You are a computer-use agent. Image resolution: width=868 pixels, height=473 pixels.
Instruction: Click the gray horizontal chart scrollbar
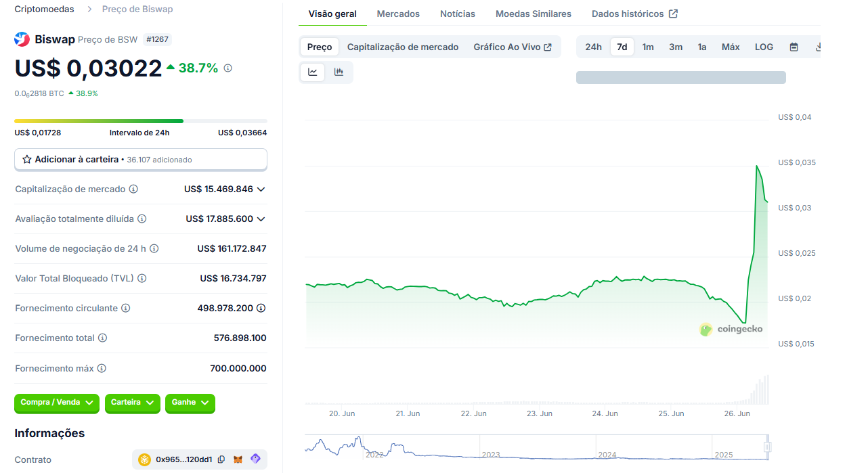tap(681, 77)
